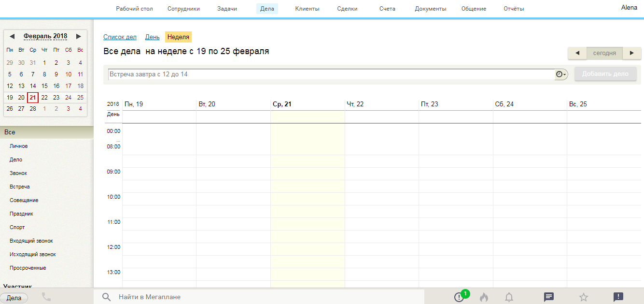Filter by 'Входящий звонок' category
Image resolution: width=644 pixels, height=304 pixels.
click(31, 241)
